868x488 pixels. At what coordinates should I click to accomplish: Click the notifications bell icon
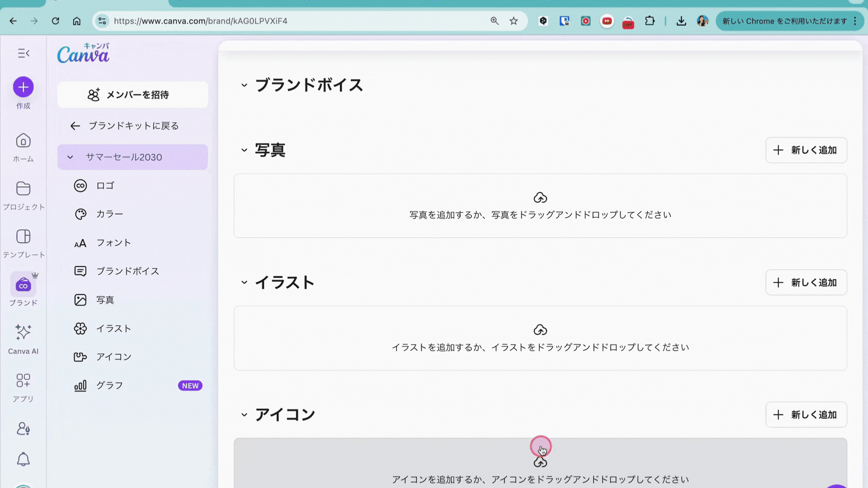(23, 460)
